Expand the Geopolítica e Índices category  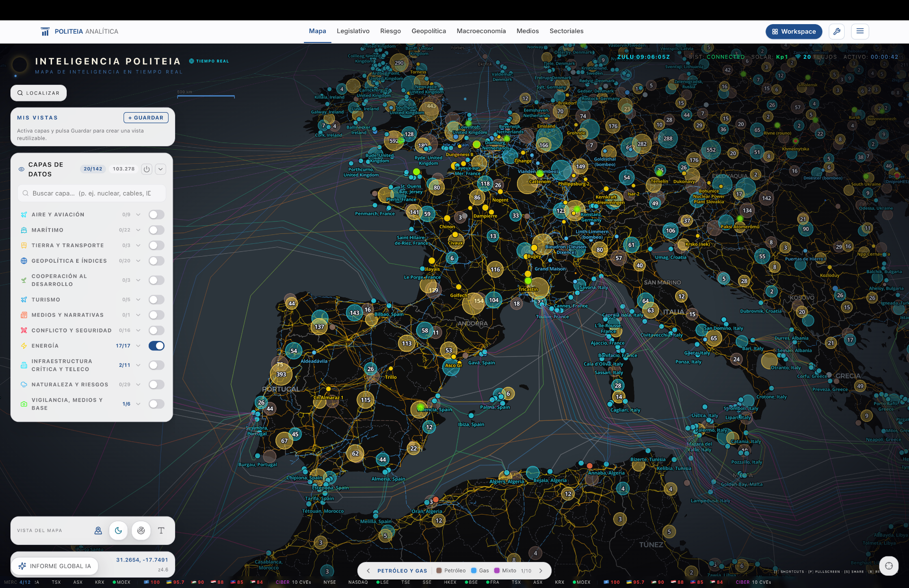[x=138, y=261]
